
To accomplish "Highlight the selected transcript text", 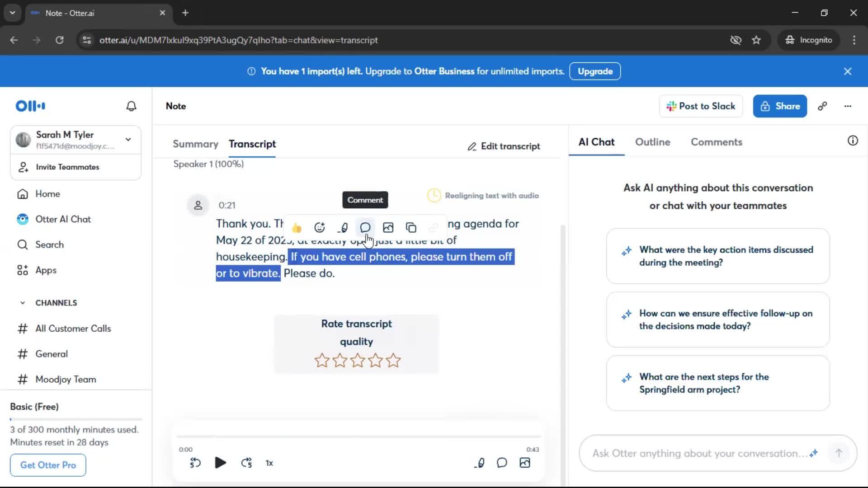I will (343, 228).
